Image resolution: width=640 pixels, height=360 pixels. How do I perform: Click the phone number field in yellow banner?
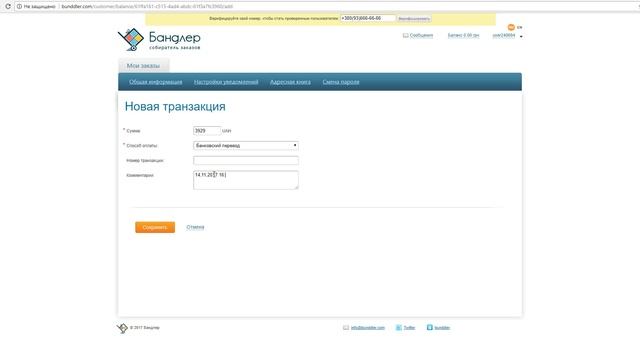[x=368, y=18]
